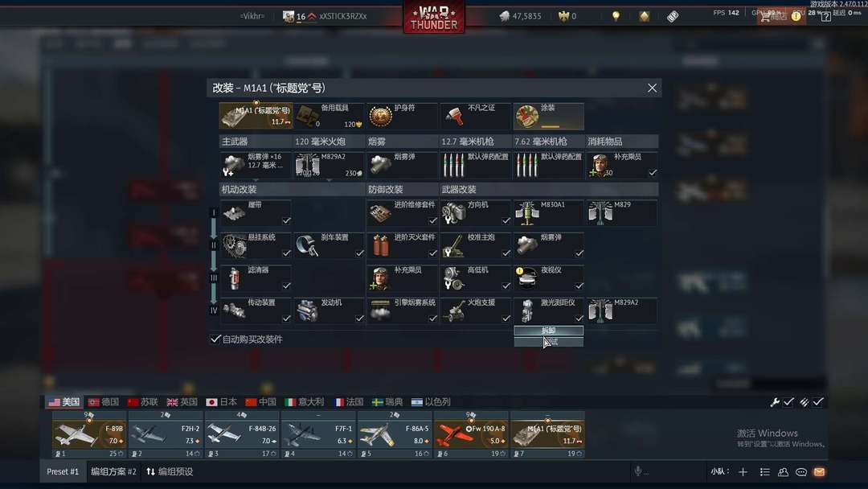Viewport: 868px width, 489px height.
Task: Toggle the 履带 tracks modification checkmark
Action: click(x=286, y=220)
